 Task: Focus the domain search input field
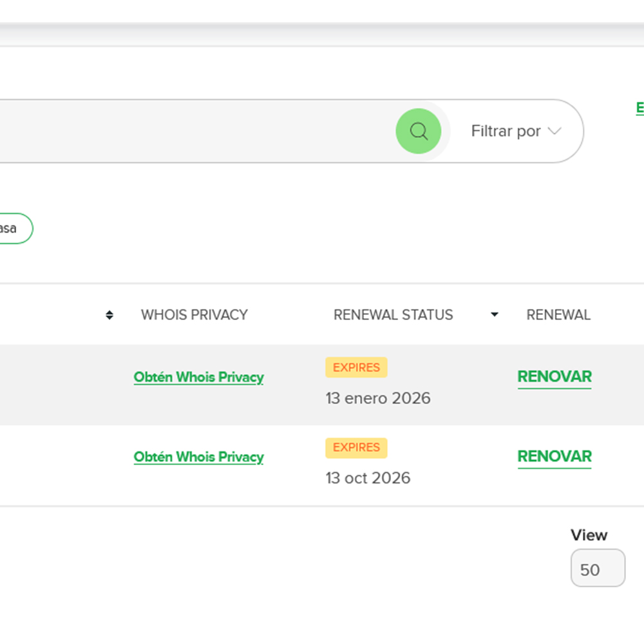193,131
